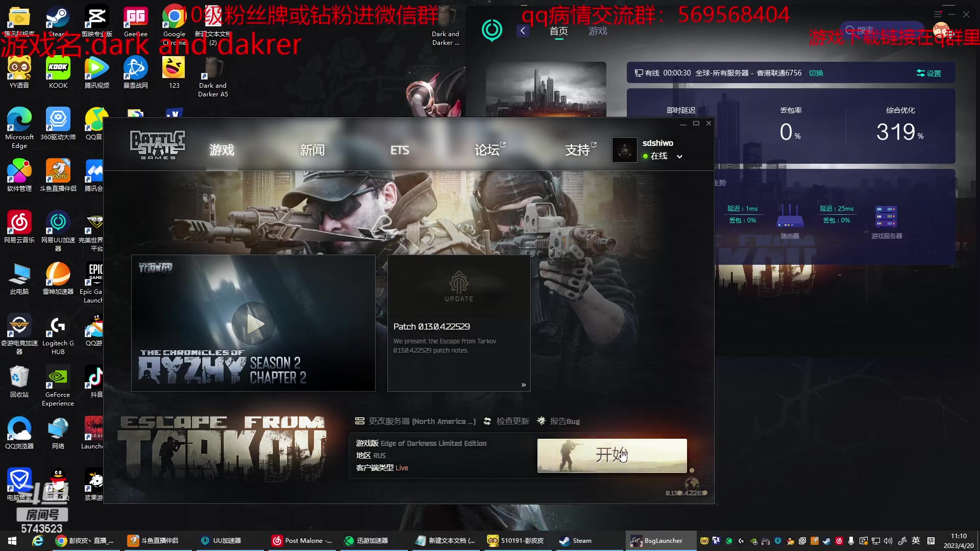
Task: Open the ETS tab
Action: (400, 150)
